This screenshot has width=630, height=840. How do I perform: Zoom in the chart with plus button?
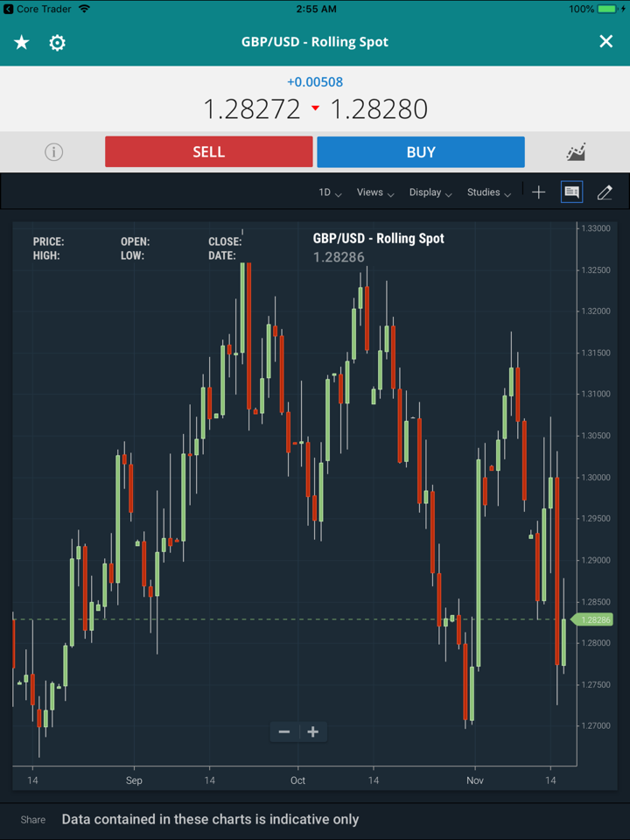click(313, 731)
